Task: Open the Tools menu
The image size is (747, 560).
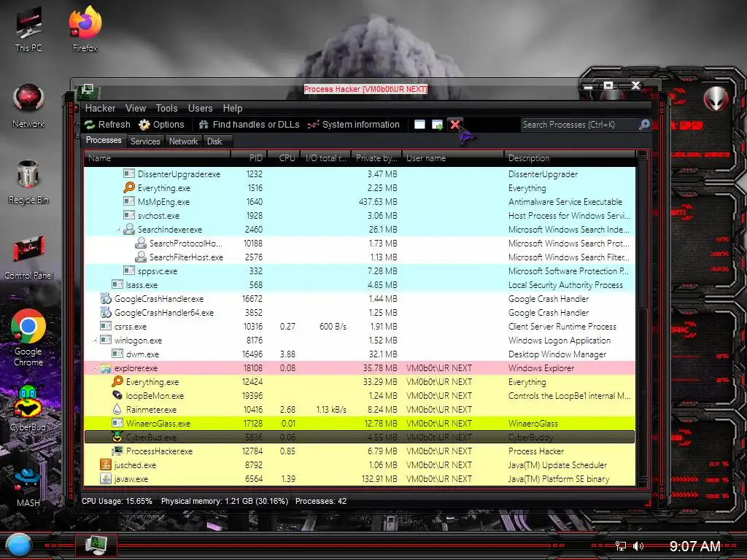Action: 167,108
